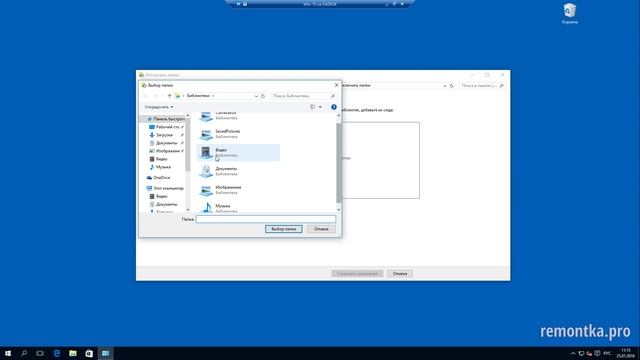Click Отмена in background library window
Screen dimensions: 640x360
pos(400,273)
